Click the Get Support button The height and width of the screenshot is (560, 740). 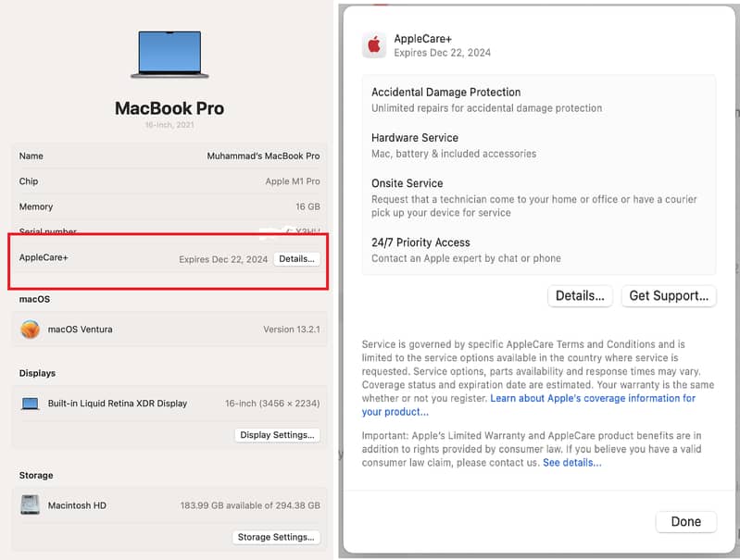click(x=668, y=296)
